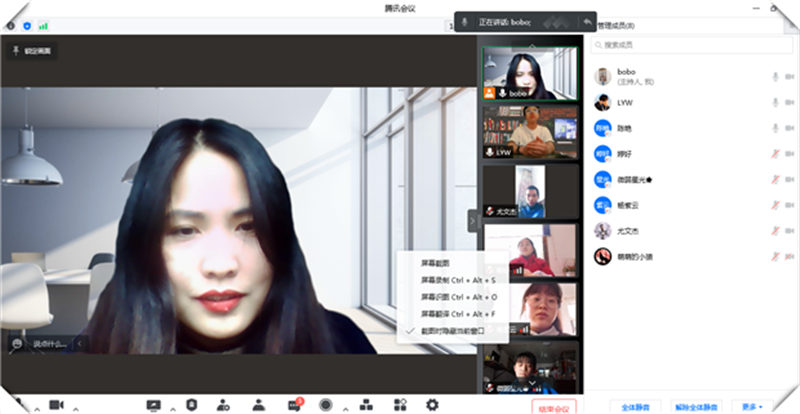The image size is (800, 414).
Task: Open the blue security shield icon
Action: pyautogui.click(x=27, y=25)
